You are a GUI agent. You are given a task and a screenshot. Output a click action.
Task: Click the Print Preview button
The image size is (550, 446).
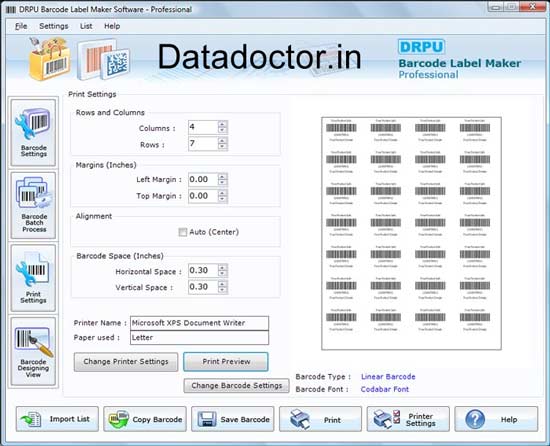point(226,362)
